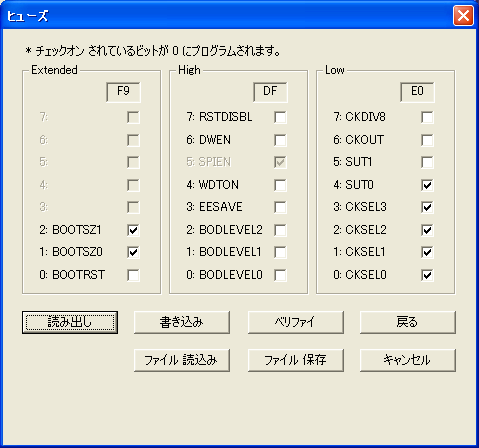Click the キャンセル button
The image size is (479, 448).
coord(408,360)
